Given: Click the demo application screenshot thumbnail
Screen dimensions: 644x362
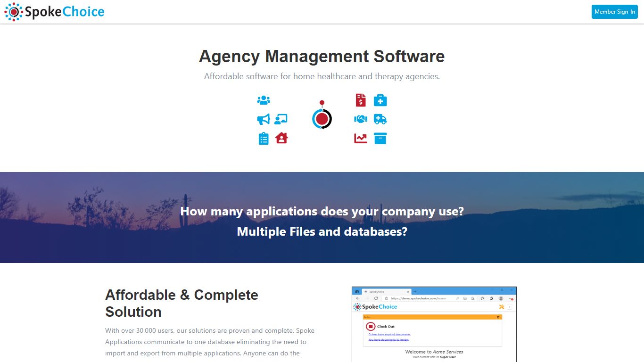Looking at the screenshot, I should [x=434, y=324].
